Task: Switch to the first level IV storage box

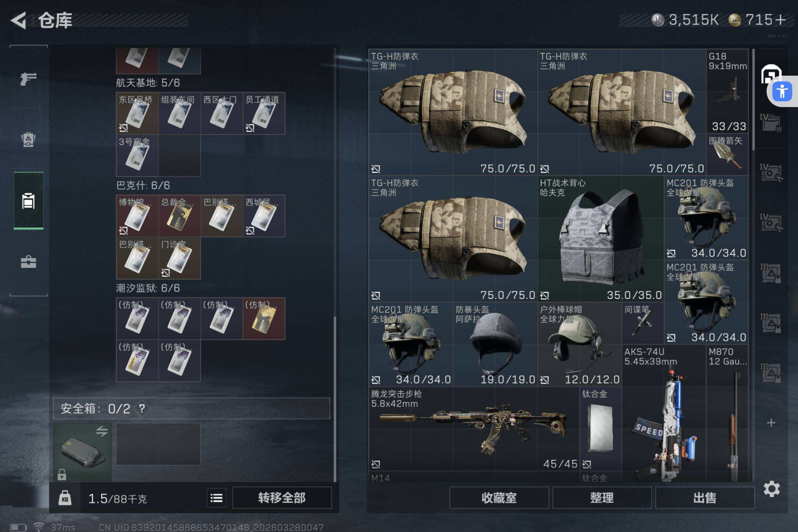Action: point(771,123)
